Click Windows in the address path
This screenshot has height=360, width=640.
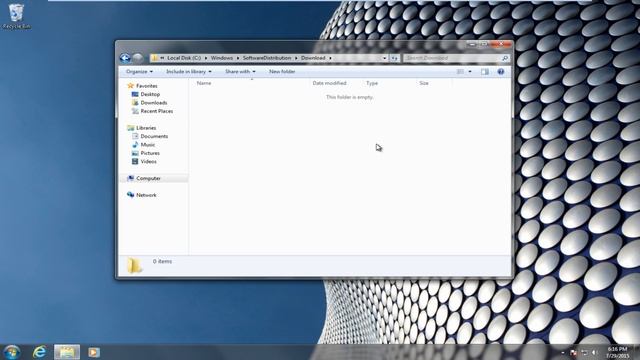[x=222, y=58]
